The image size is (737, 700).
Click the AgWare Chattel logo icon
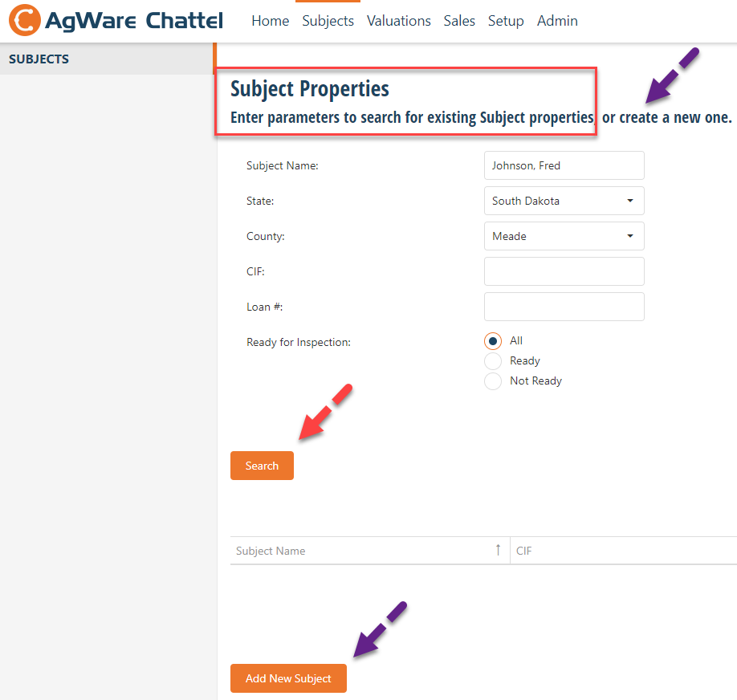(24, 20)
